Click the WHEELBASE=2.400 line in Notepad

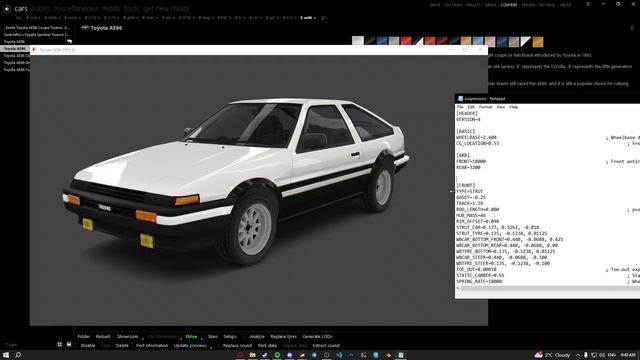tap(476, 138)
